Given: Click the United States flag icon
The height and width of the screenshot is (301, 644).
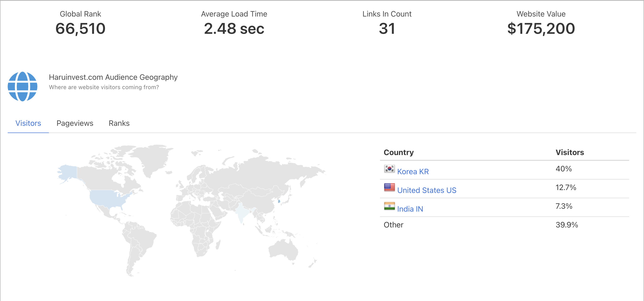Looking at the screenshot, I should 389,187.
